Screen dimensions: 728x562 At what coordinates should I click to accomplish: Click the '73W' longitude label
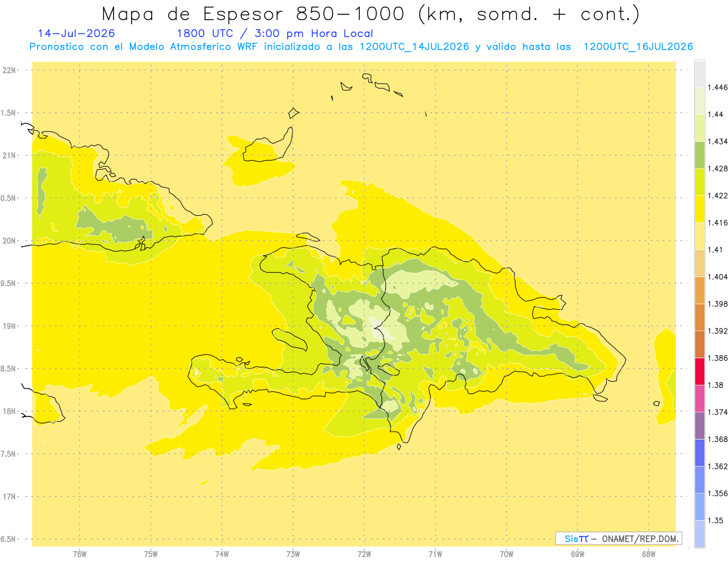click(293, 554)
